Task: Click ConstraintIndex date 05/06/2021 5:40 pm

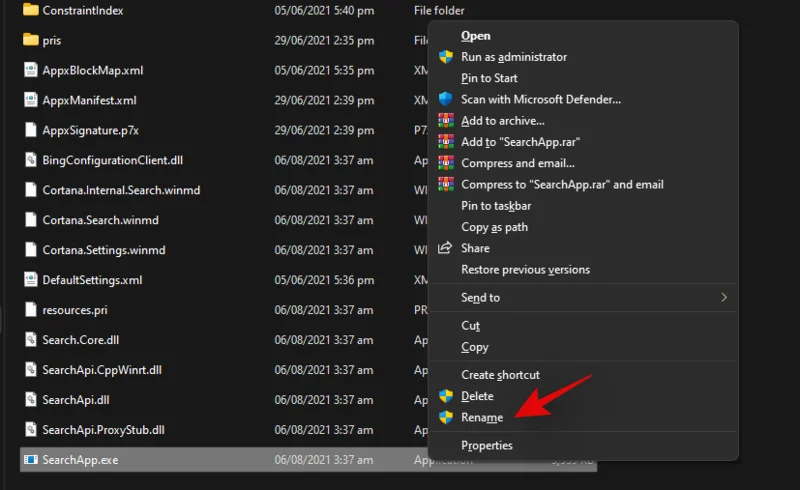Action: coord(324,10)
